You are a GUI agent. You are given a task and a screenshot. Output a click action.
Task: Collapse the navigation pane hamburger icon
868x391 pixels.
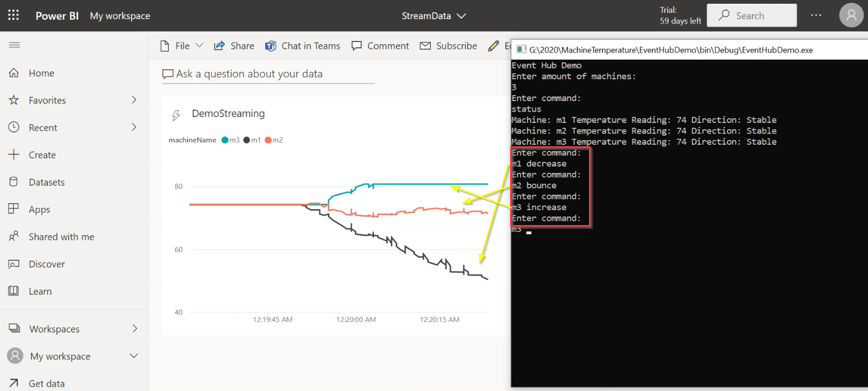14,45
